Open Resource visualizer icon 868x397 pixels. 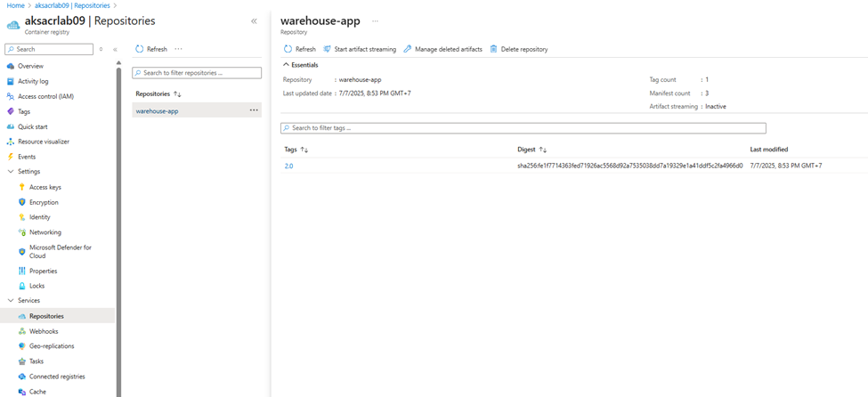point(10,142)
